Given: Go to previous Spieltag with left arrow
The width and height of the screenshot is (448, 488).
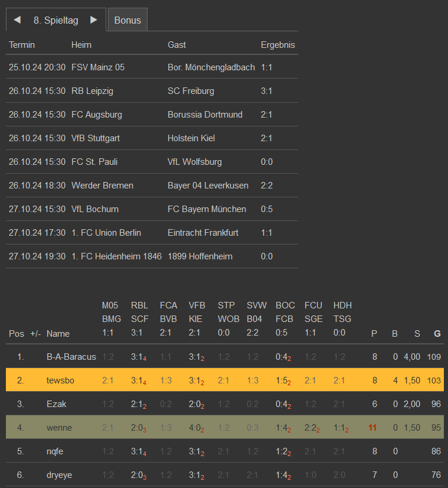Looking at the screenshot, I should click(17, 20).
